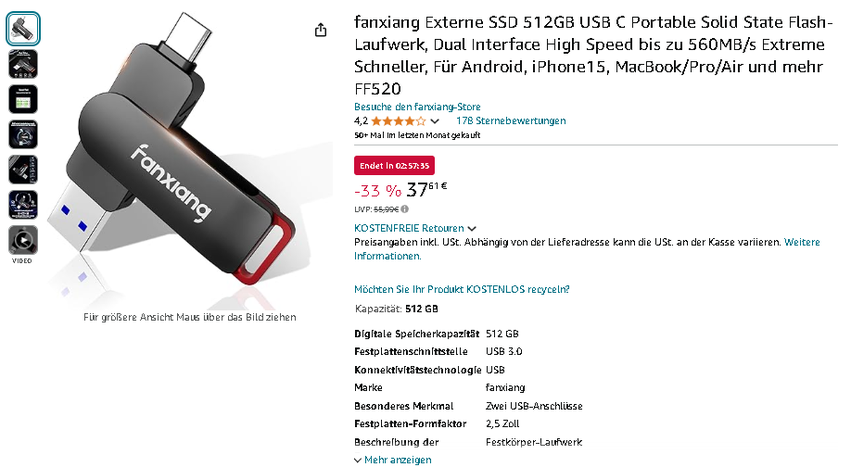Show the third thumbnail image

pyautogui.click(x=23, y=99)
